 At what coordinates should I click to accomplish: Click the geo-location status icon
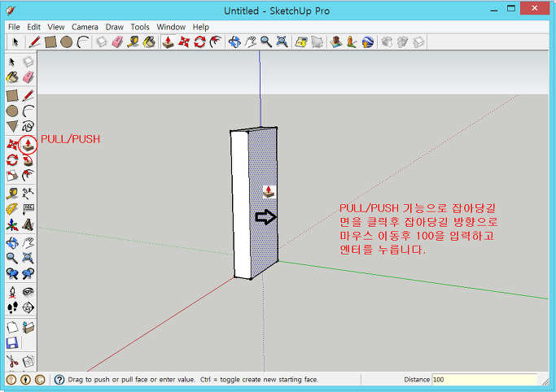(x=11, y=380)
